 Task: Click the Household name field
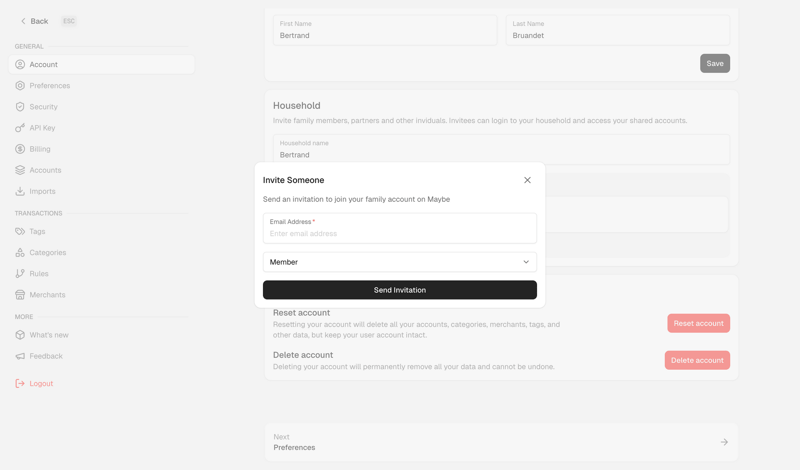tap(501, 149)
